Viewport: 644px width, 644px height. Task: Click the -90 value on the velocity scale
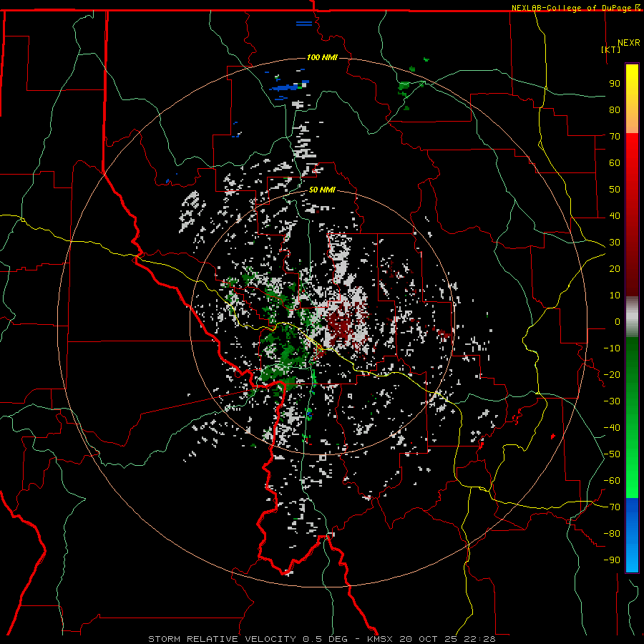(612, 560)
